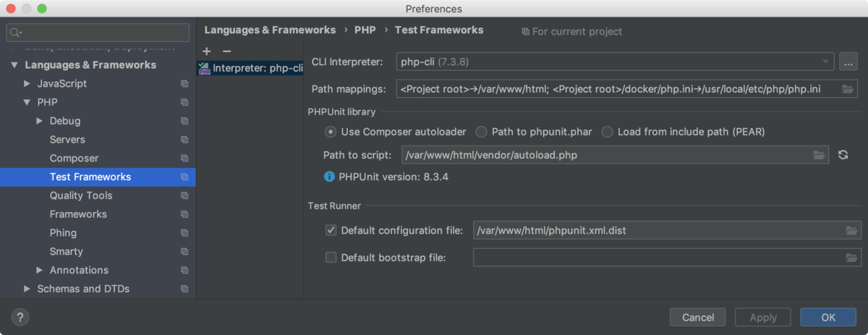Click the Cancel button
The width and height of the screenshot is (868, 335).
(698, 317)
